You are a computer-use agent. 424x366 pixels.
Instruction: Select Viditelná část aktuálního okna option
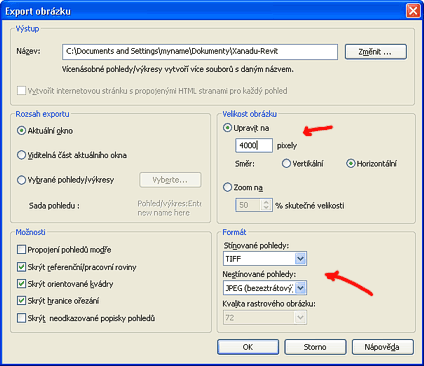(x=21, y=155)
